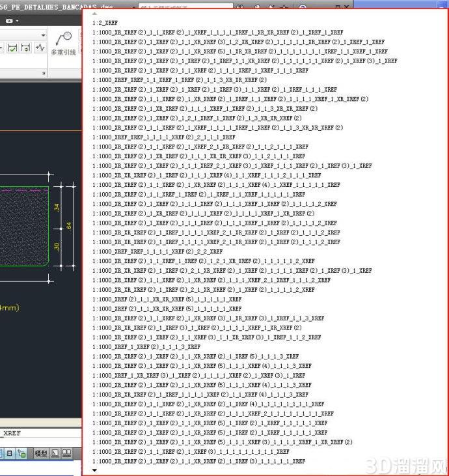Expand the dimension style dropdown
This screenshot has height=476, width=449.
(x=44, y=35)
